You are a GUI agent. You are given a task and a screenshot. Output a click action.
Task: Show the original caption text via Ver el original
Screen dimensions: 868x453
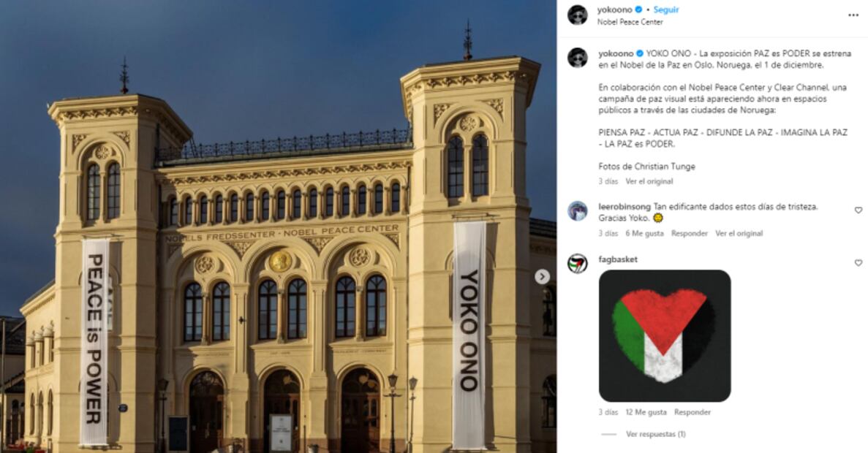(649, 181)
